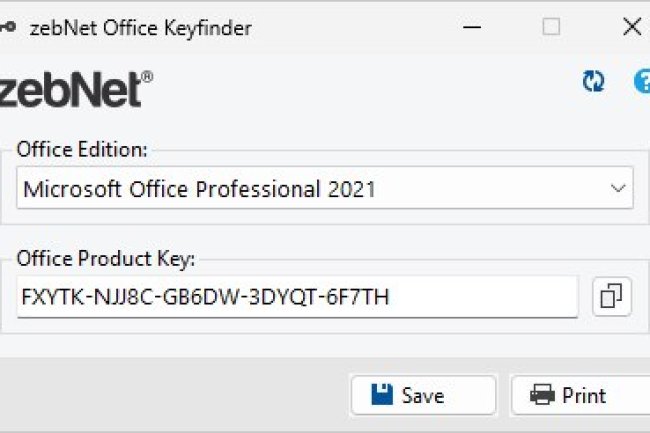650x433 pixels.
Task: Click the floppy disk icon on Save
Action: click(x=382, y=395)
